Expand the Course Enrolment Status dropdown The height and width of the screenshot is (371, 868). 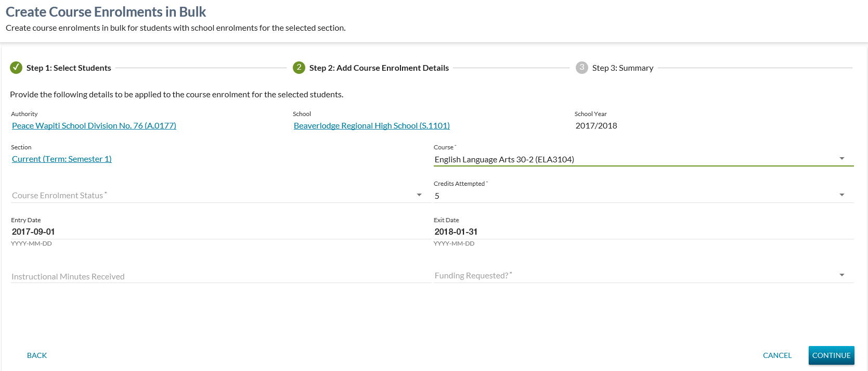pyautogui.click(x=419, y=195)
